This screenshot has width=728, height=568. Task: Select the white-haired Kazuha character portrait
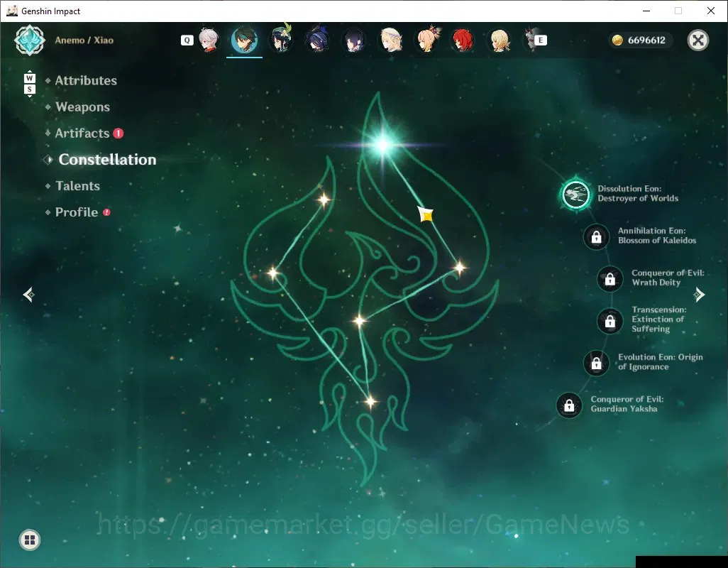(x=208, y=40)
